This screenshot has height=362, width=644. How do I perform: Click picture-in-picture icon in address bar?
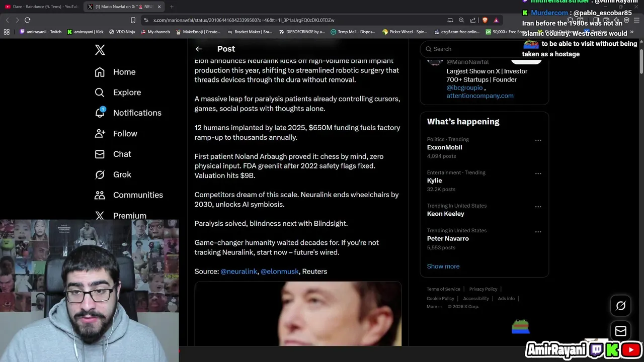click(450, 20)
